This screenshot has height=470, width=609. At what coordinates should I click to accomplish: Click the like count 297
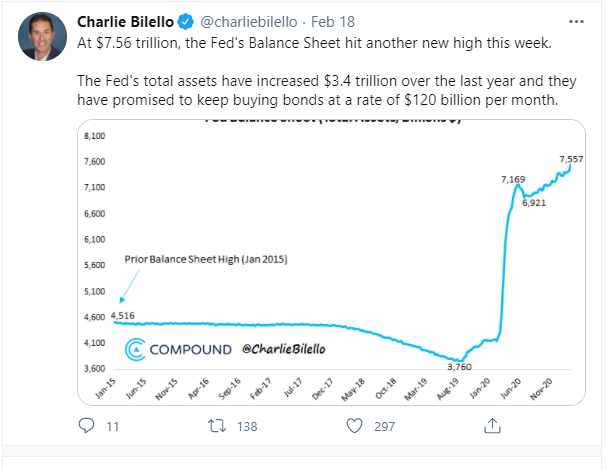pos(384,427)
